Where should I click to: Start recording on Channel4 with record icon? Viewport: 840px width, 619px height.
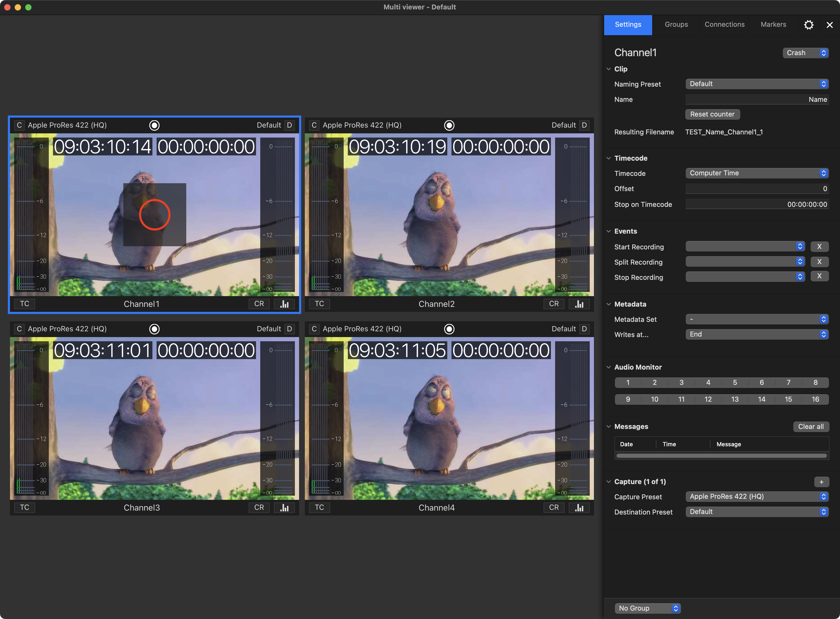[449, 329]
